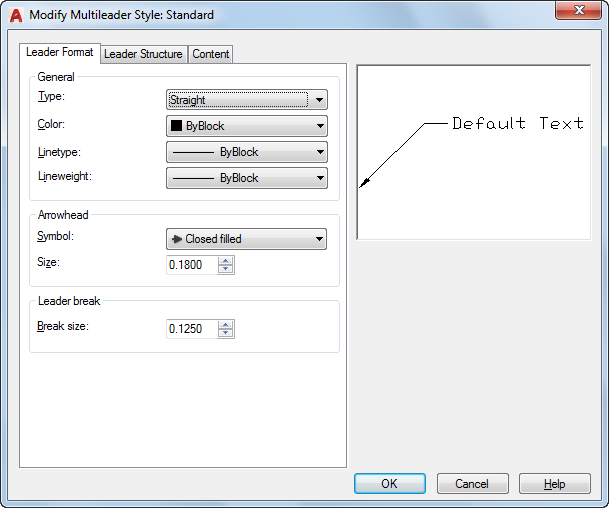Image resolution: width=609 pixels, height=508 pixels.
Task: Click the Break size value field
Action: click(x=191, y=329)
